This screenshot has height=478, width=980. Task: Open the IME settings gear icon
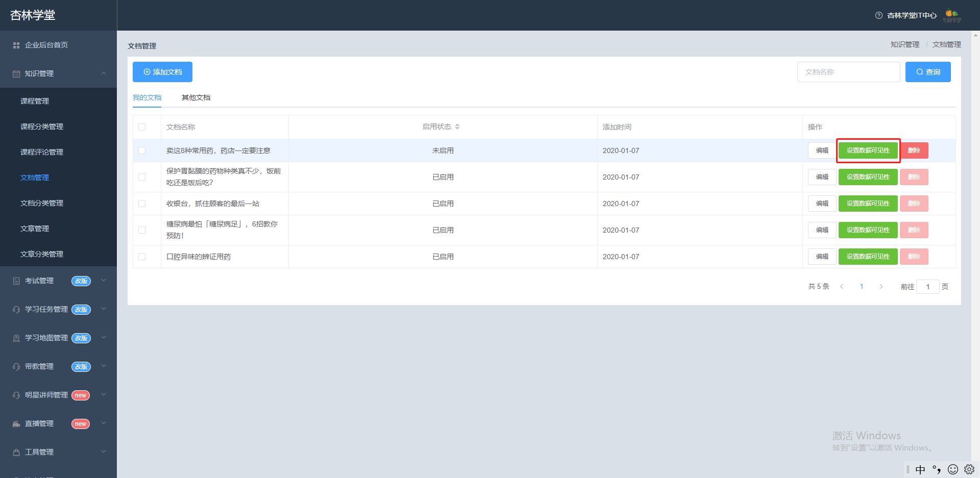pos(969,469)
